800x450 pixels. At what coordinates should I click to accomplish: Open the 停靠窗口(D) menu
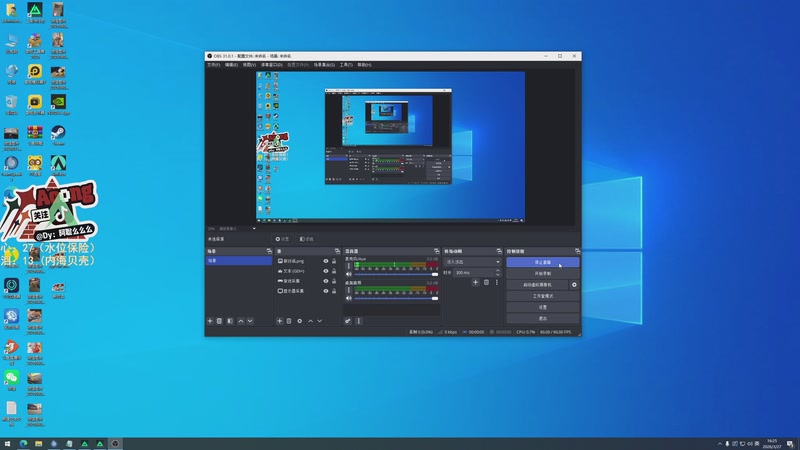pos(271,65)
